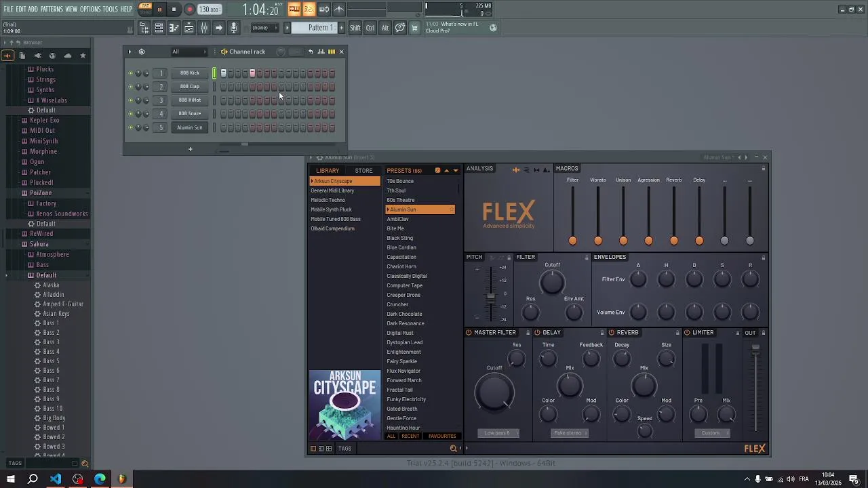Mute the 808 Kick channel

tap(130, 73)
